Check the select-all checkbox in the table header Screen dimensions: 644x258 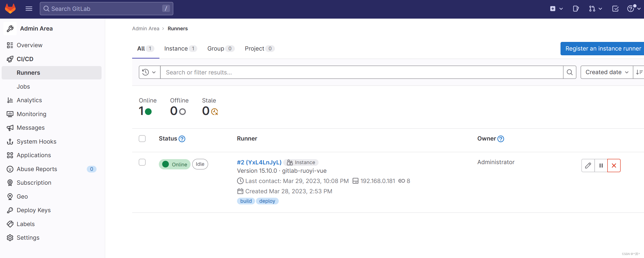142,138
